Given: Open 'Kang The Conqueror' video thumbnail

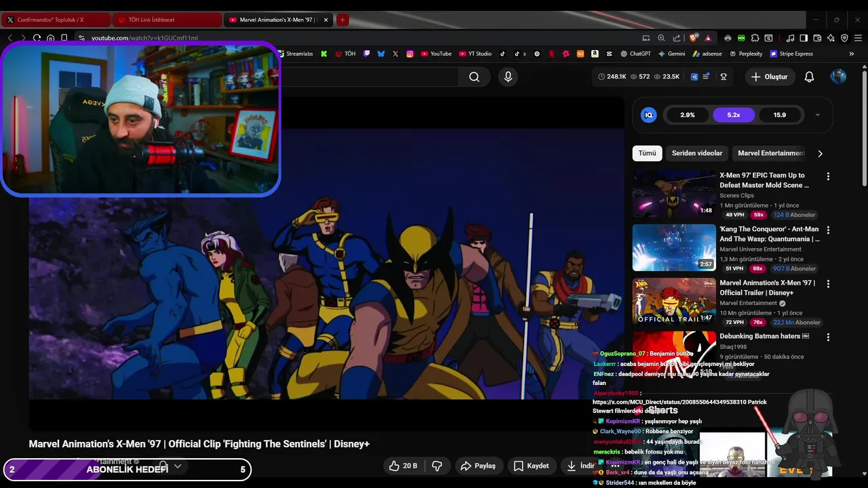Looking at the screenshot, I should tap(674, 247).
